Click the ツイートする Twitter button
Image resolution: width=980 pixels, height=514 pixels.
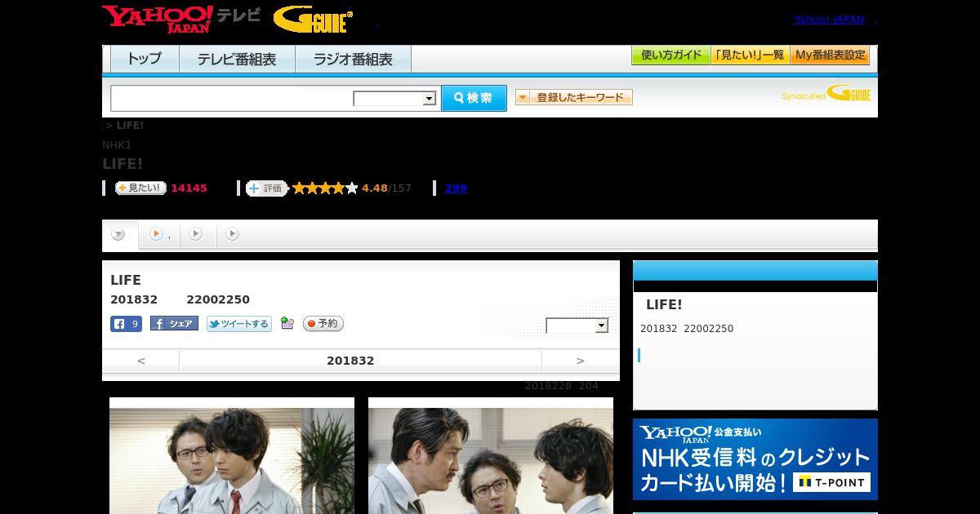tap(238, 324)
